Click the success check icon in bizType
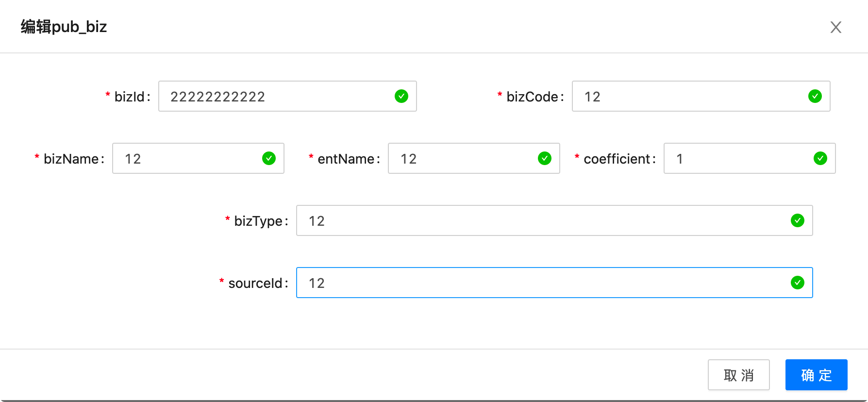 click(x=798, y=220)
